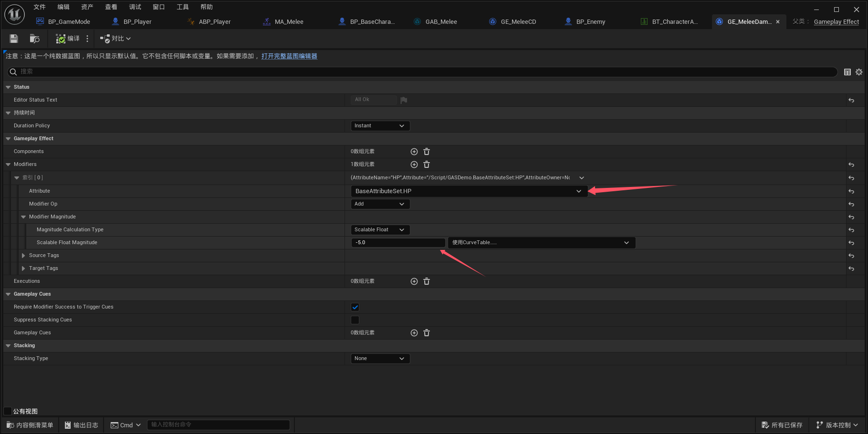868x434 pixels.
Task: Collapse the Stacking section
Action: pos(8,346)
